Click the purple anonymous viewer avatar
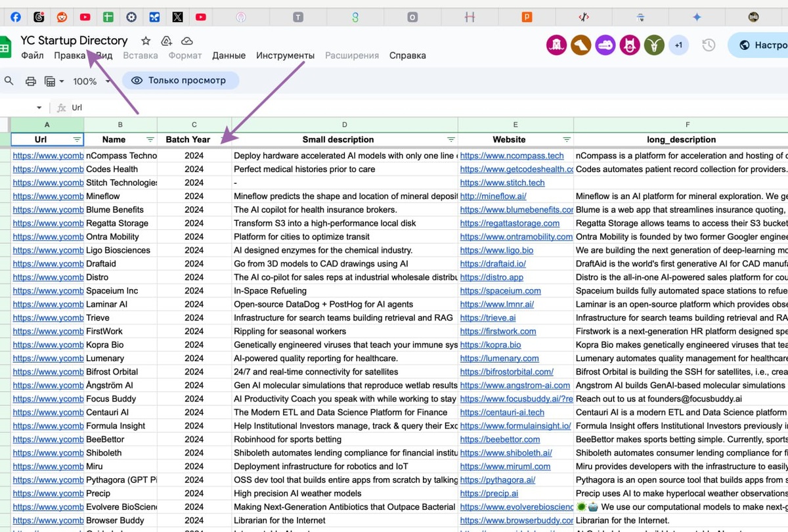The width and height of the screenshot is (788, 532). point(605,45)
